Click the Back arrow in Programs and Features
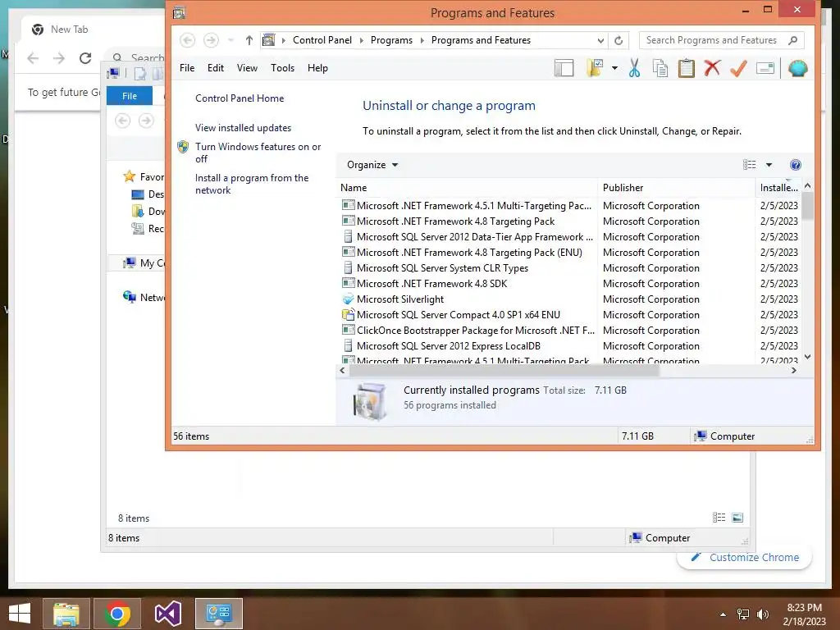Screen dimensions: 840x630 pyautogui.click(x=187, y=40)
